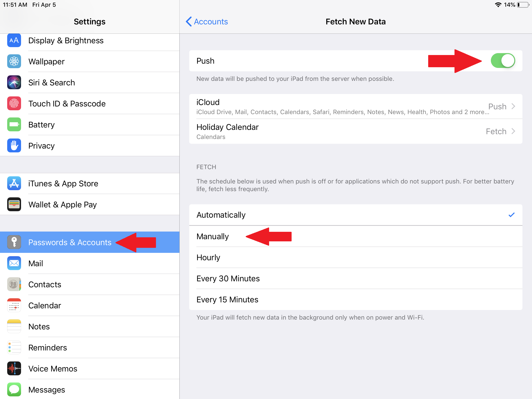
Task: Select Manually fetch schedule option
Action: [x=213, y=236]
